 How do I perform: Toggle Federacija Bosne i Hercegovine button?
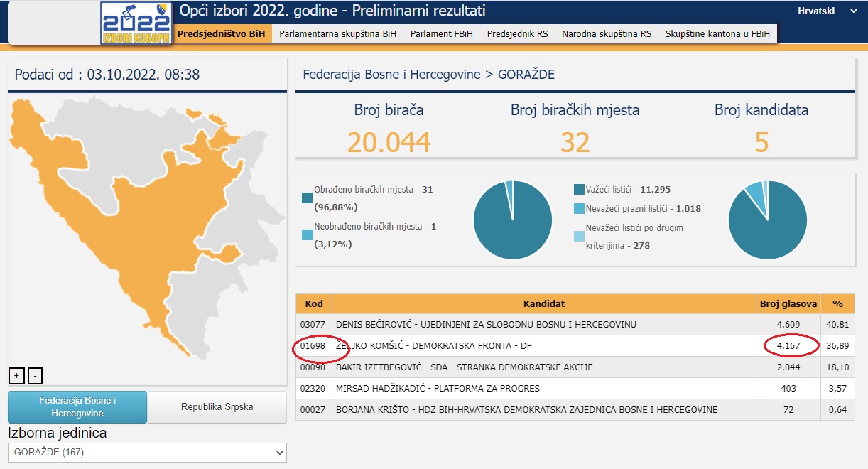tap(77, 406)
